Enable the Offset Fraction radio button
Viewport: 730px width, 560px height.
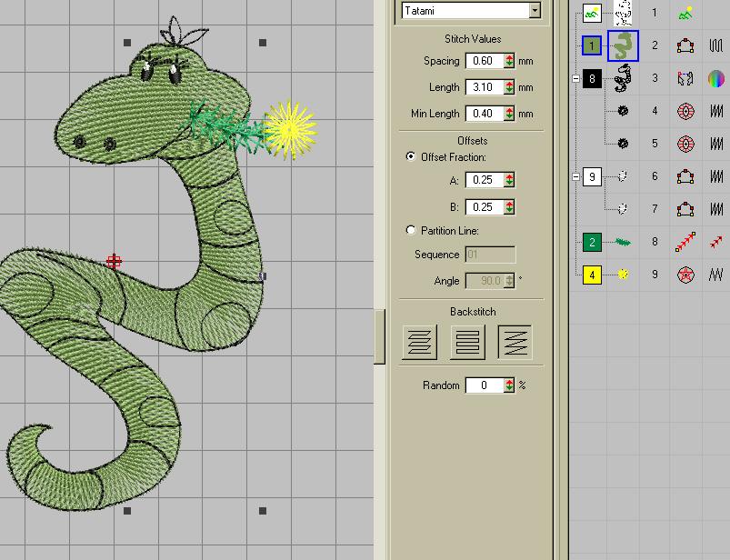point(411,157)
